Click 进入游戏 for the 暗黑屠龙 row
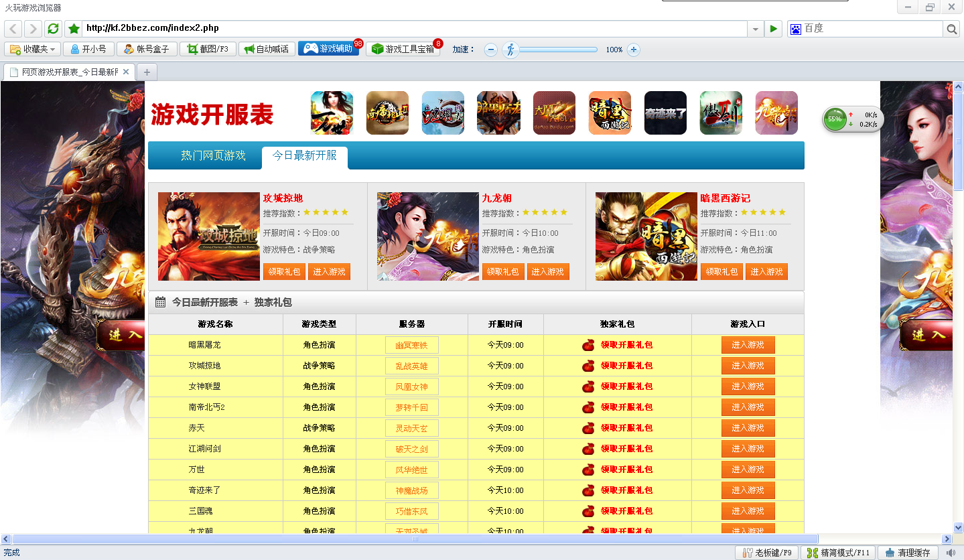 tap(748, 345)
